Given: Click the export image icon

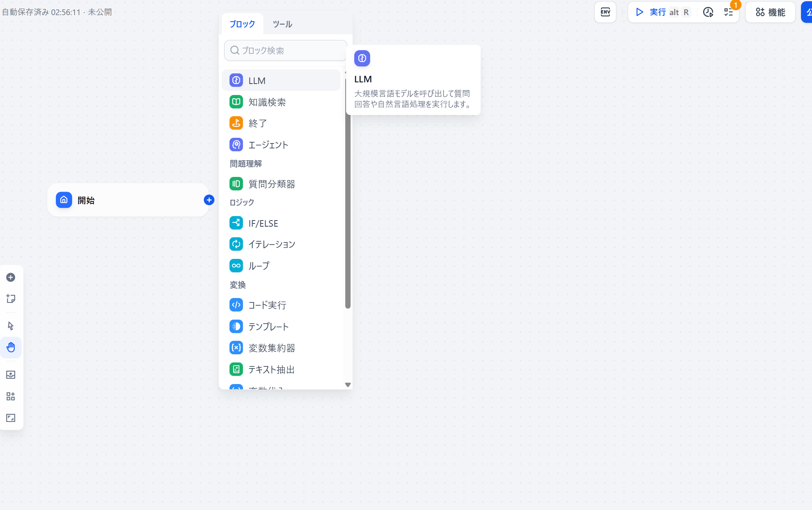Looking at the screenshot, I should point(11,375).
